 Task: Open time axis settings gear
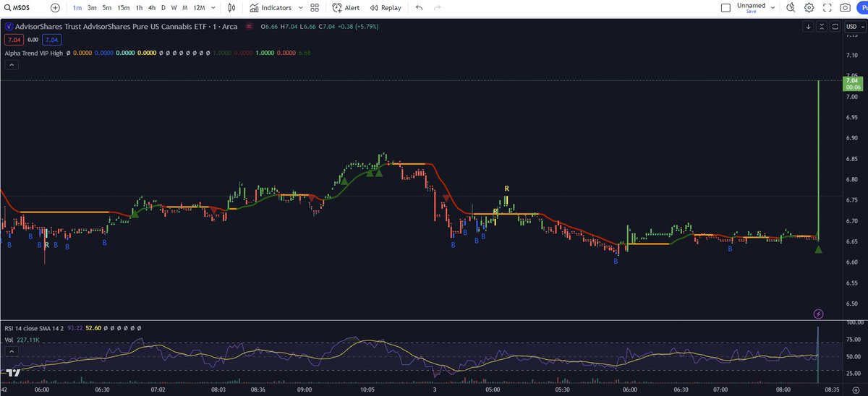[x=855, y=389]
